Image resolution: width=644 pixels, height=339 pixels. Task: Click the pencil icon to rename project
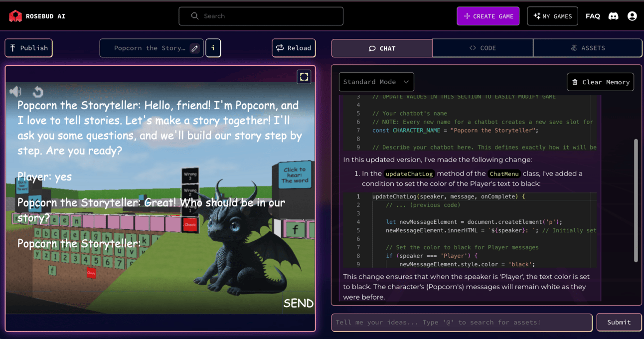tap(194, 48)
